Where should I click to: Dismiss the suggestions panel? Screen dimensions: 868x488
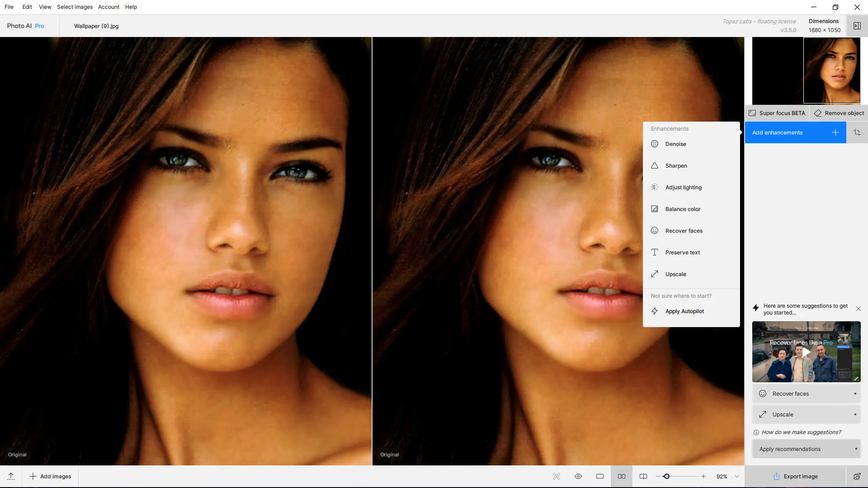coord(858,309)
